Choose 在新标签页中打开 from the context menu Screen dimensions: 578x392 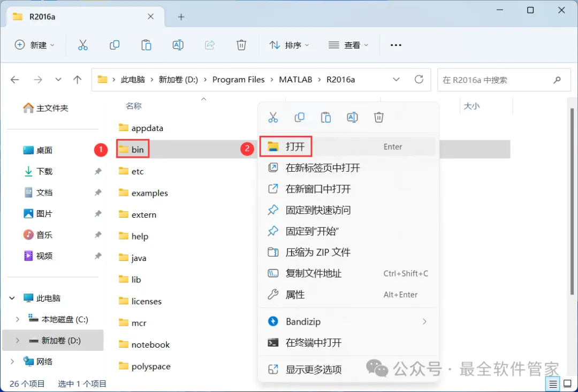coord(348,168)
